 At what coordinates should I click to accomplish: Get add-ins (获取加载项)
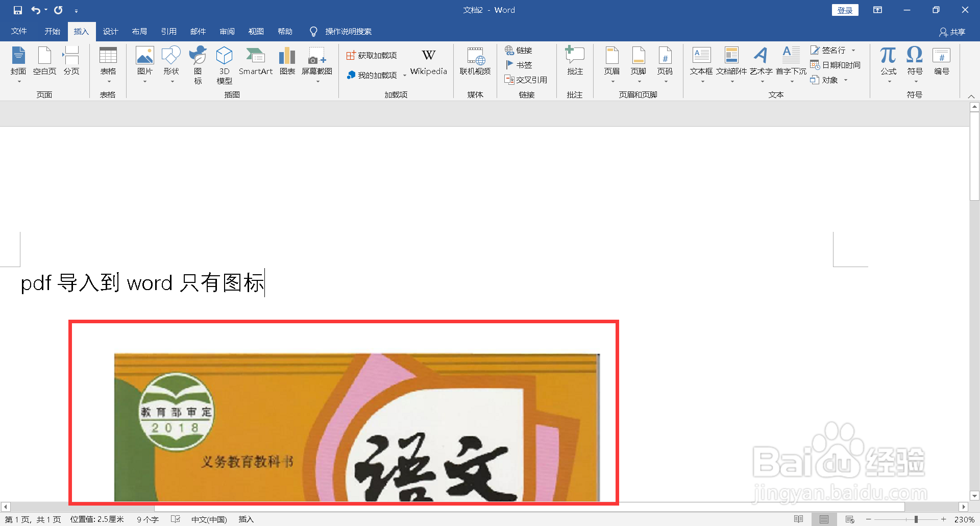pos(372,55)
